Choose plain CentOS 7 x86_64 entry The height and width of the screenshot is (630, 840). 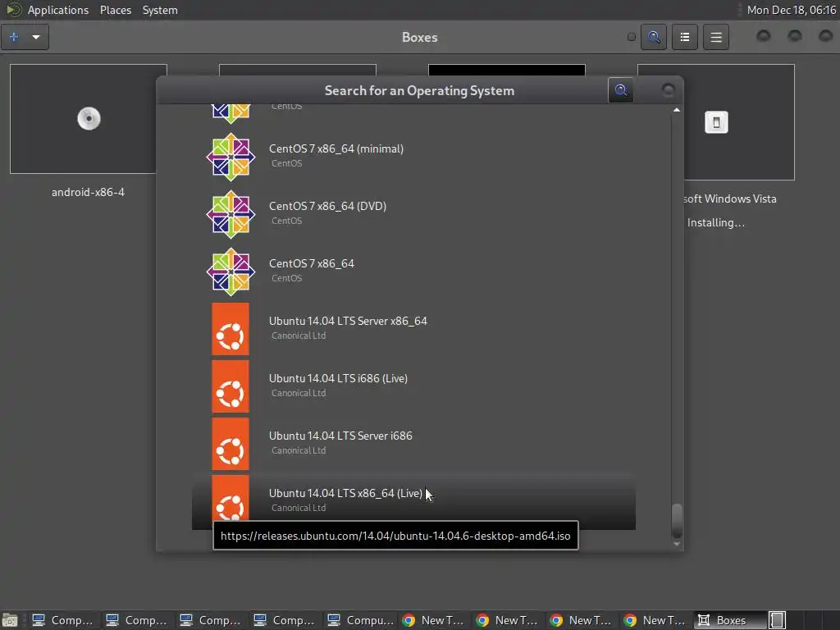[x=413, y=271]
